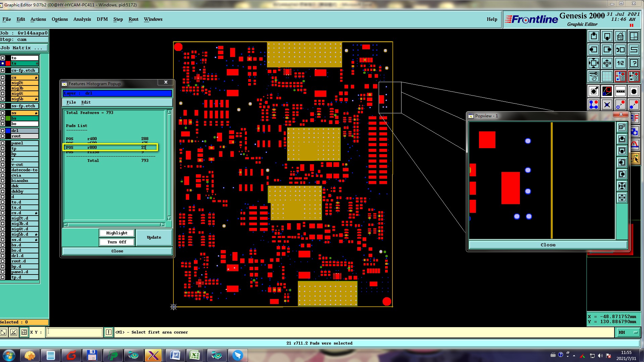Click the question mark help icon
Image resolution: width=644 pixels, height=362 pixels.
[634, 63]
